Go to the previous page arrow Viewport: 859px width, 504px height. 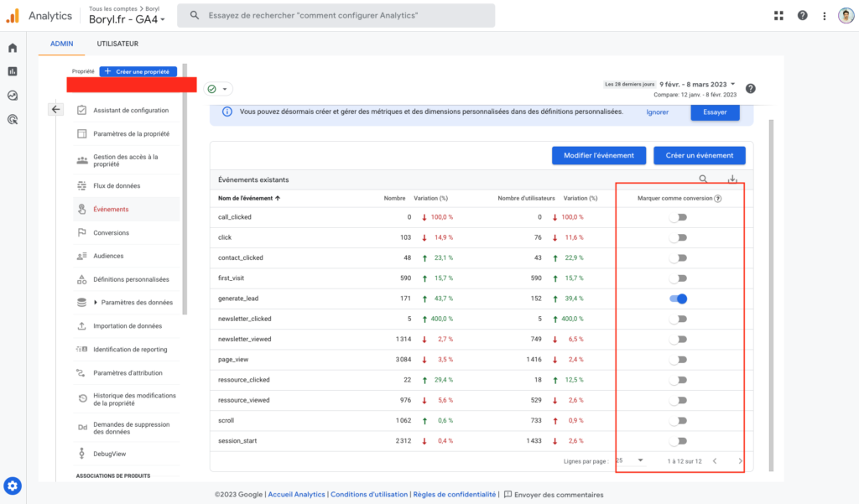pos(715,460)
